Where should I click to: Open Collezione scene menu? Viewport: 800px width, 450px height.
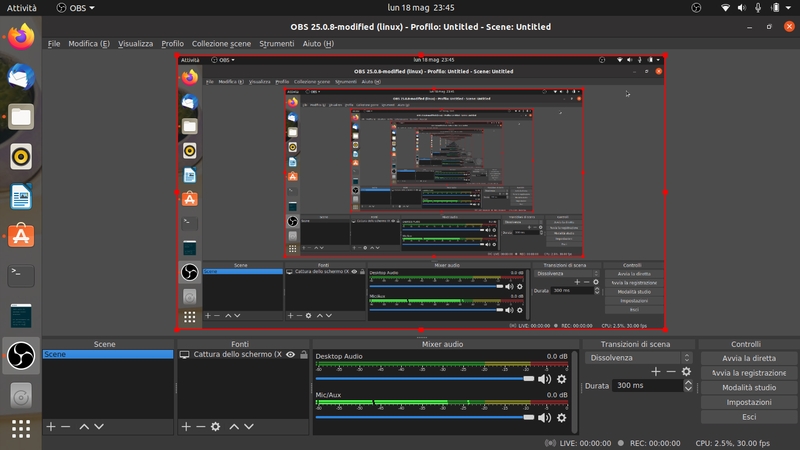click(x=221, y=44)
